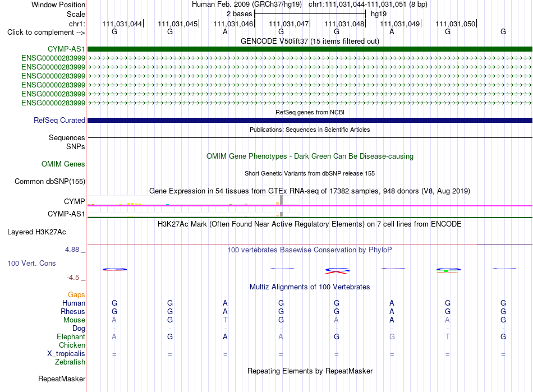This screenshot has width=533, height=392.
Task: Click the orange Gaps label
Action: [x=76, y=295]
